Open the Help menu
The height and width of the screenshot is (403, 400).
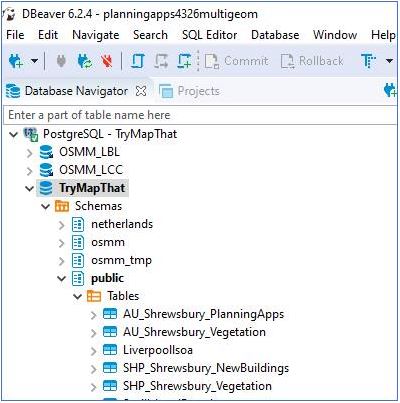pos(383,35)
